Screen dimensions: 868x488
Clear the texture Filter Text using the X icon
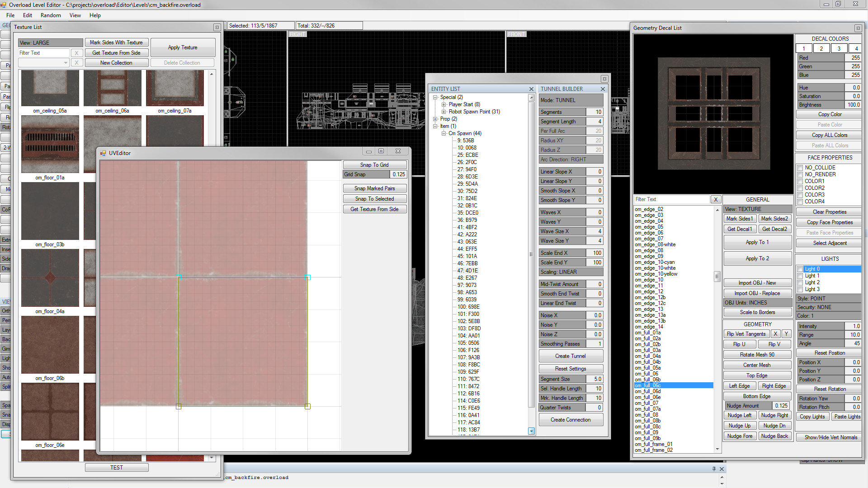pyautogui.click(x=76, y=52)
